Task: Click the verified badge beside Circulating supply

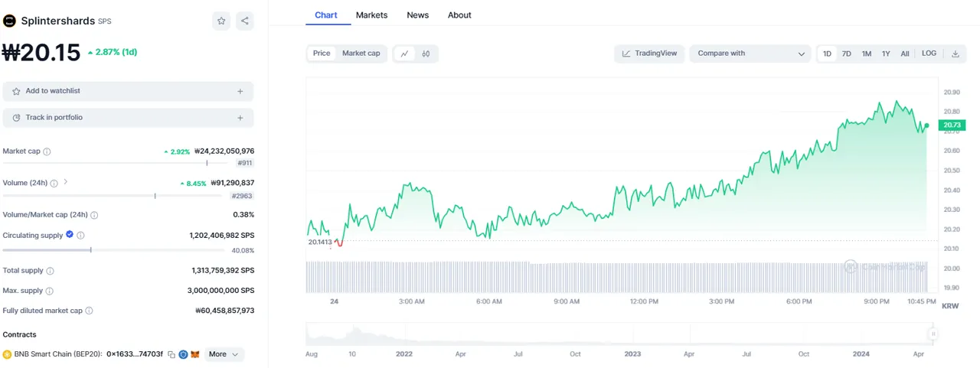Action: 70,235
